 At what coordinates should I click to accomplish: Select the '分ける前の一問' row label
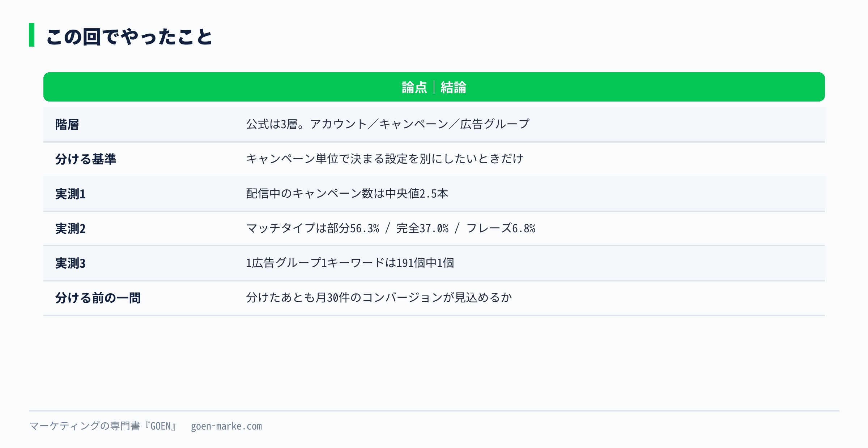tap(98, 298)
